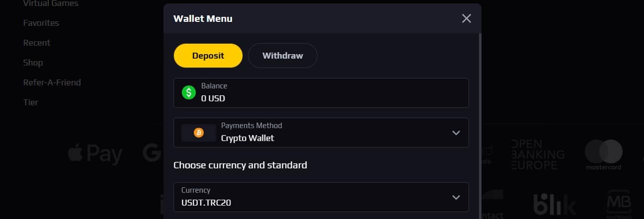
Task: Expand the Payments Method dropdown arrow
Action: [456, 133]
